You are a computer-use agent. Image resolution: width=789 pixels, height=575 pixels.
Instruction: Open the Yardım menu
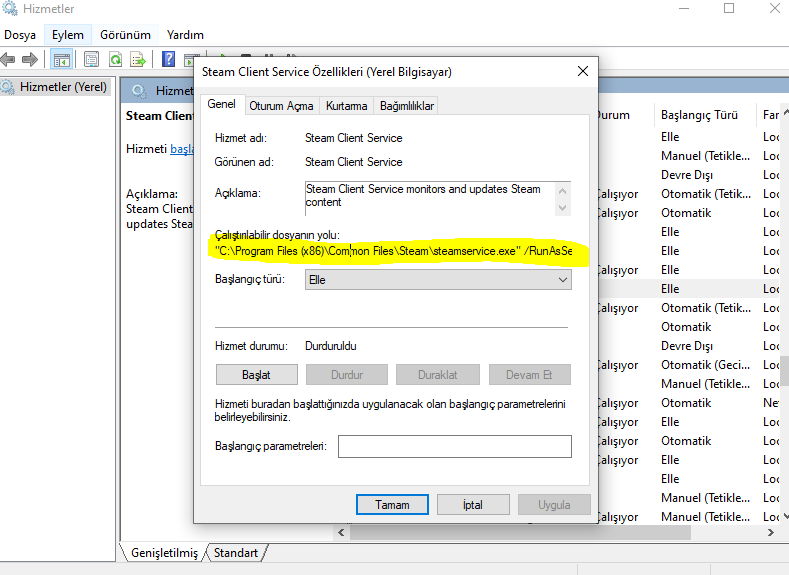tap(185, 35)
